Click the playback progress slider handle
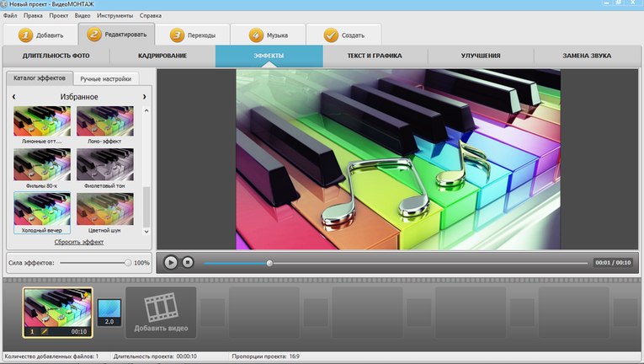Screen dimensions: 644x364 tap(269, 263)
